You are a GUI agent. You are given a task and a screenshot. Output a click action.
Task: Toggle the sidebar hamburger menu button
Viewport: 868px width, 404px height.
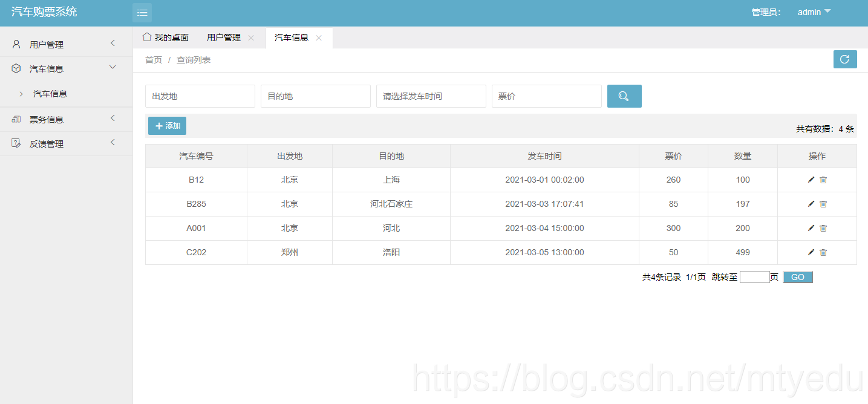click(x=142, y=12)
